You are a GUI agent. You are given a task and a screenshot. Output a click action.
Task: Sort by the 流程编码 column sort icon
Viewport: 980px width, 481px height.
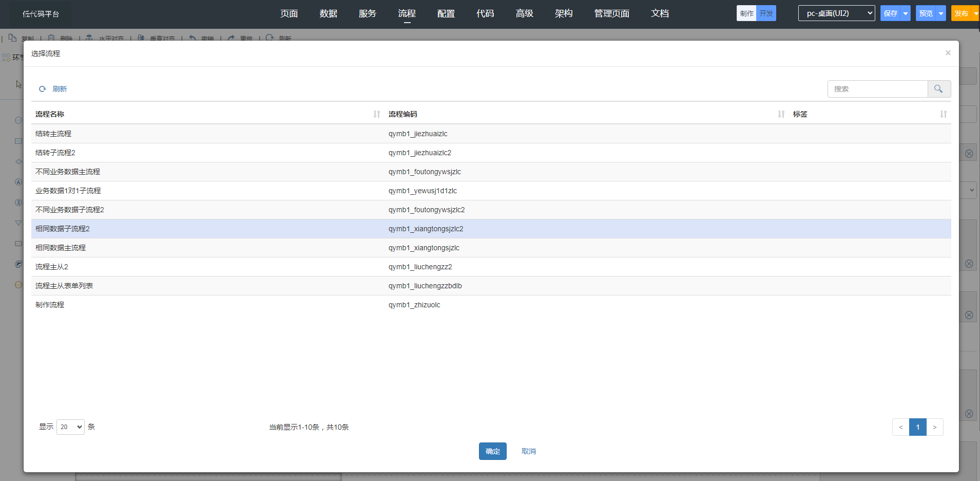[781, 114]
